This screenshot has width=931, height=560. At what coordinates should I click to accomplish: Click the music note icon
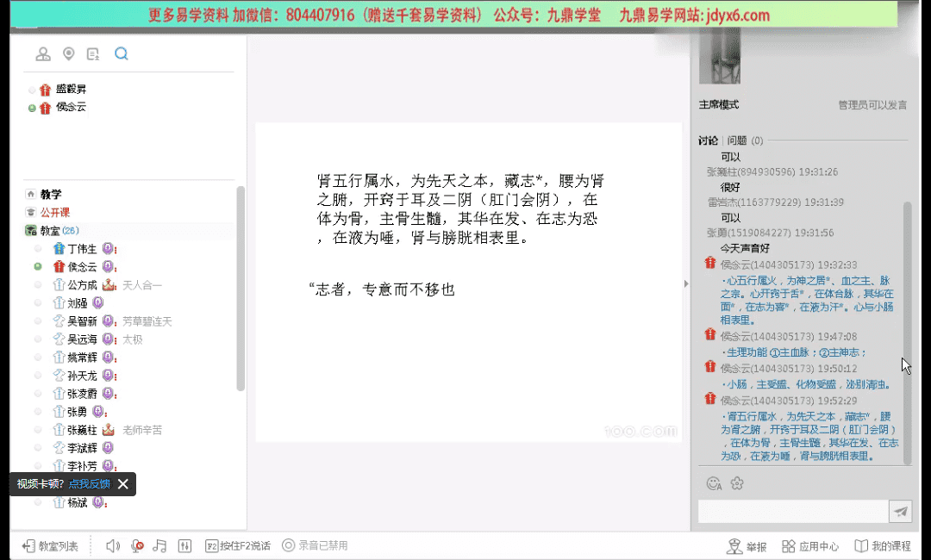[x=159, y=545]
